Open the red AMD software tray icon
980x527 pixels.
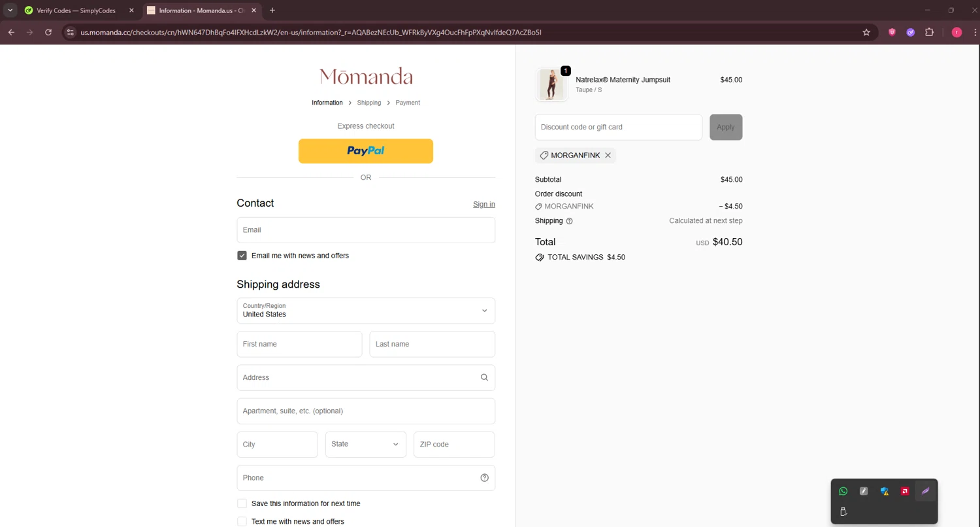[905, 491]
